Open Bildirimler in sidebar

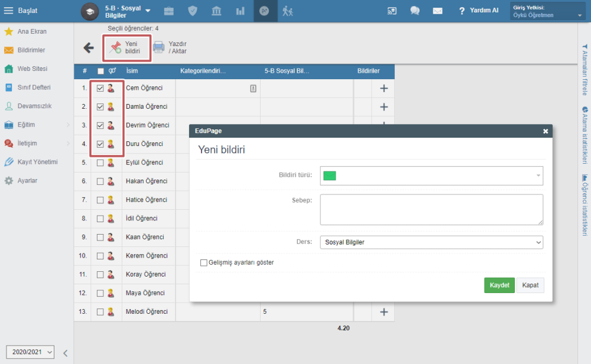coord(31,50)
